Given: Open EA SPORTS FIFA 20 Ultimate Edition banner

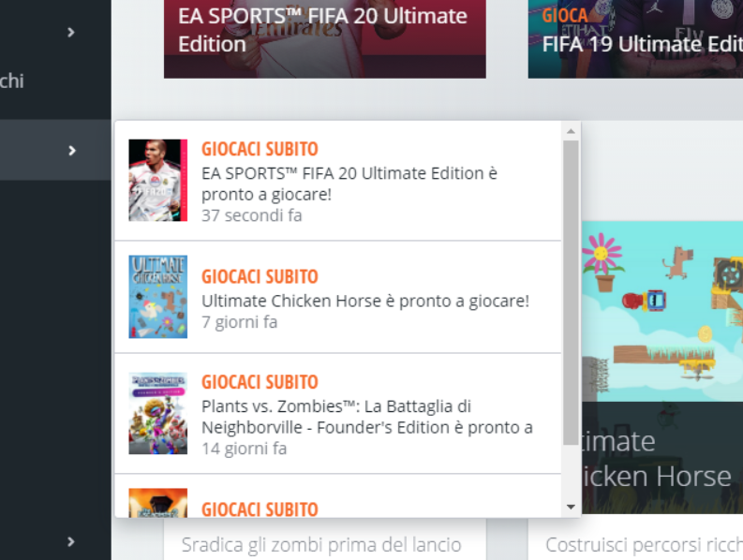Looking at the screenshot, I should click(324, 38).
